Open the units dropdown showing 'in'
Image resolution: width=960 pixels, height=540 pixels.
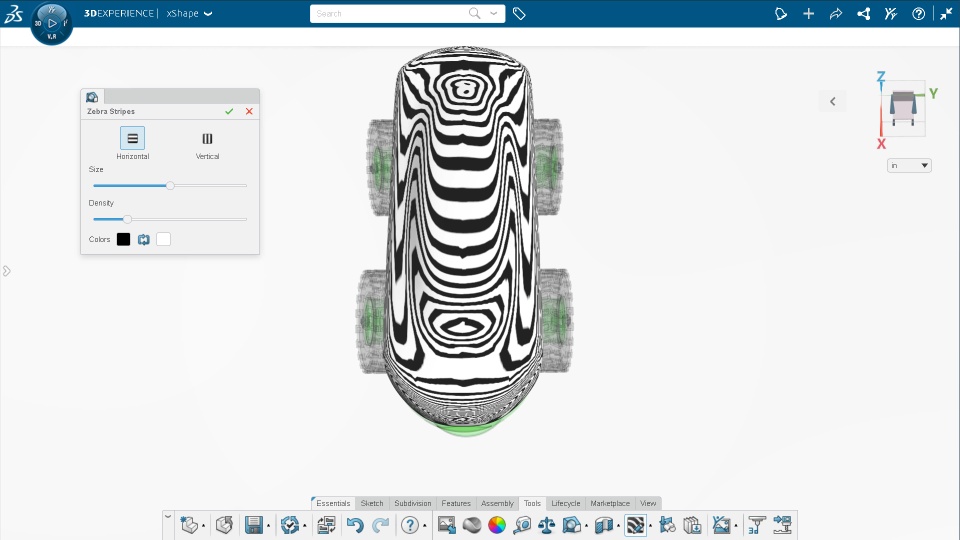909,165
